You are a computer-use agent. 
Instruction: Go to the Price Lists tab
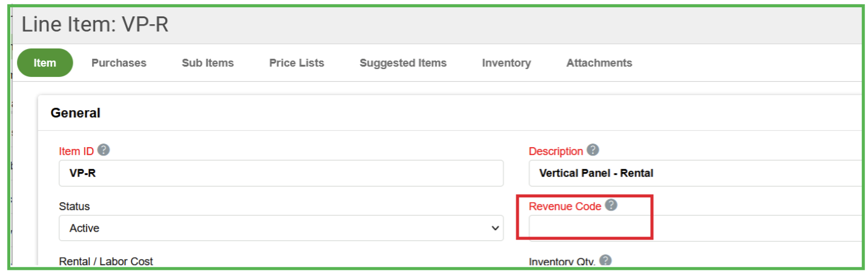pyautogui.click(x=297, y=63)
